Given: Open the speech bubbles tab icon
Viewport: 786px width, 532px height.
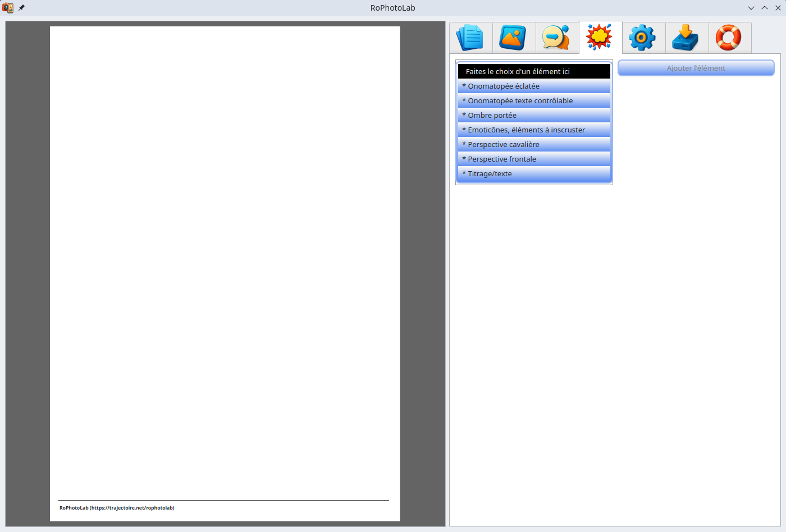Looking at the screenshot, I should point(557,38).
